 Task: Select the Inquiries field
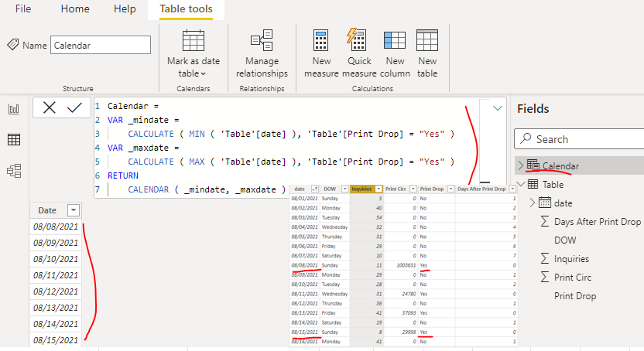(x=571, y=259)
